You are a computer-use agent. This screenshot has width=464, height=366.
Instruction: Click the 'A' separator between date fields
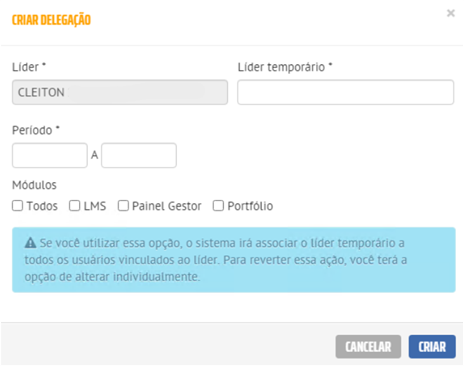(95, 155)
